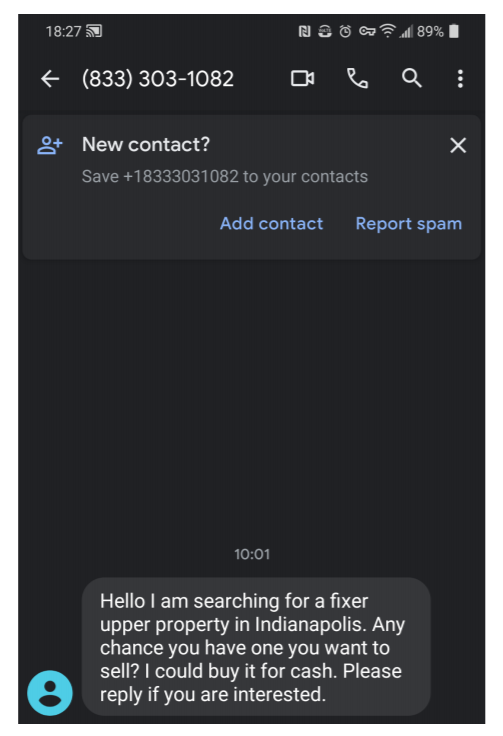Viewport: 503px width, 736px height.
Task: Dismiss the New contact prompt
Action: [458, 146]
